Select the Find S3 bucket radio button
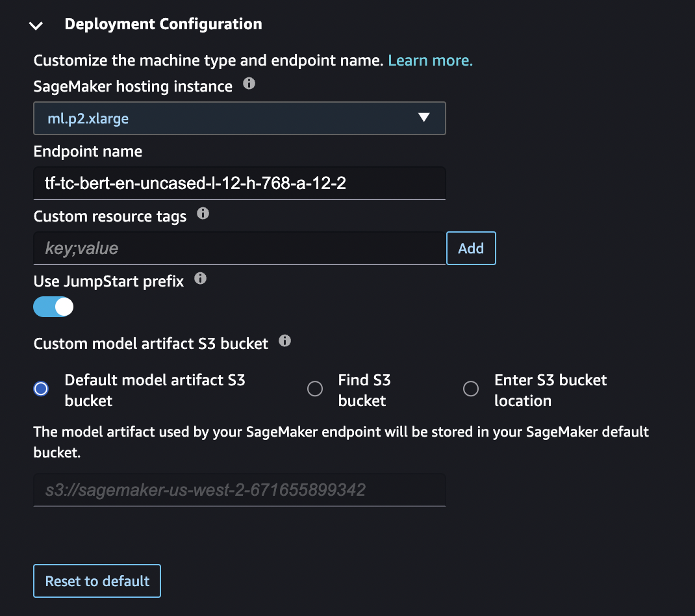 [315, 388]
